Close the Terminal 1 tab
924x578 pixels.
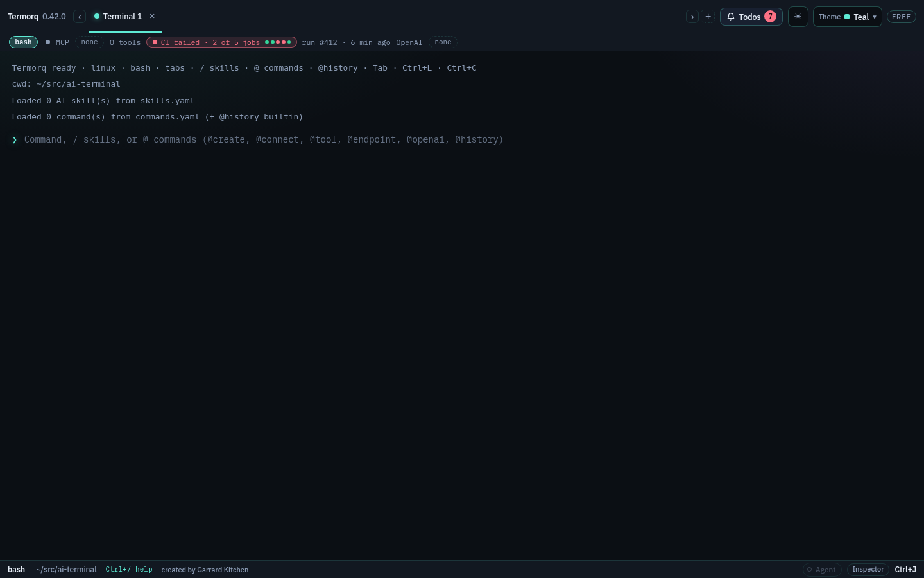click(152, 17)
